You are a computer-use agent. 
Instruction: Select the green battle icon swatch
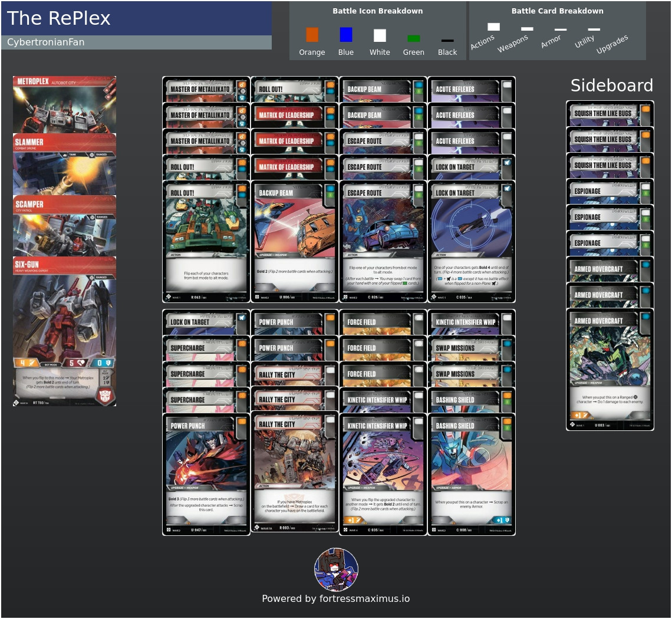click(414, 38)
